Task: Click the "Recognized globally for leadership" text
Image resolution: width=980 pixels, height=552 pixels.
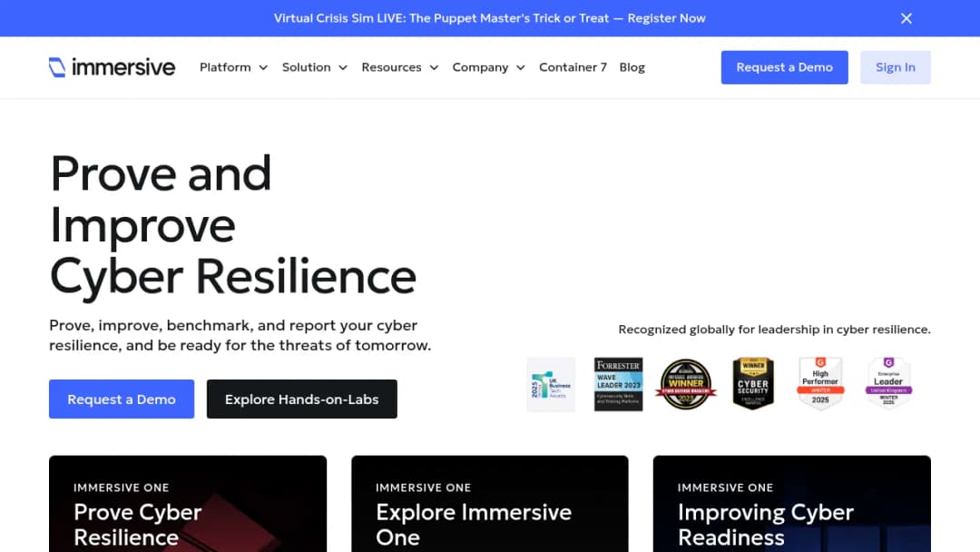Action: [x=774, y=330]
